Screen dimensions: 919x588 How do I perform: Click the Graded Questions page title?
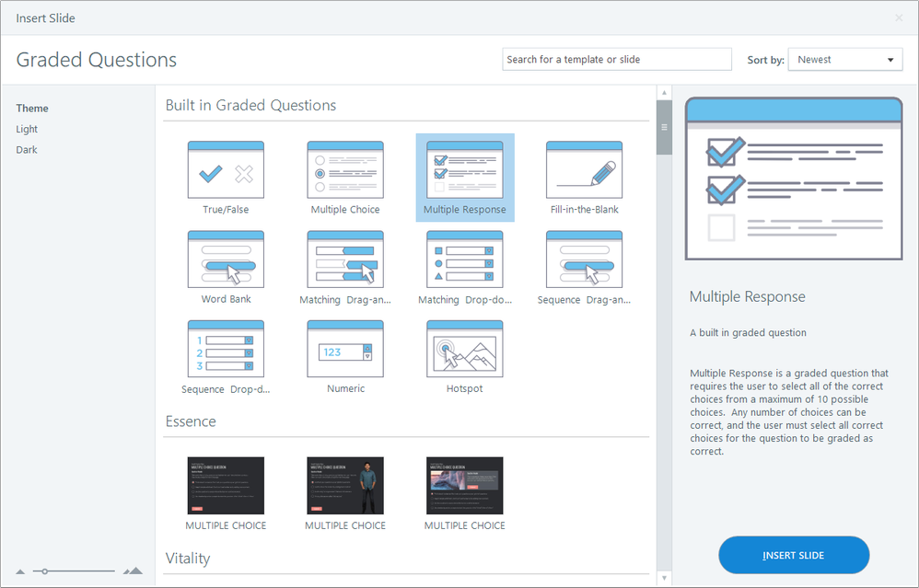pos(96,60)
